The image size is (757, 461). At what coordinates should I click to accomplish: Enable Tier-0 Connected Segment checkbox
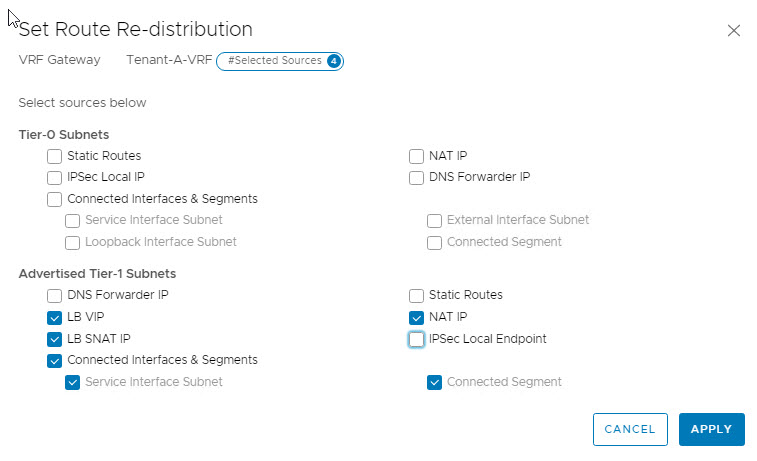click(x=435, y=242)
